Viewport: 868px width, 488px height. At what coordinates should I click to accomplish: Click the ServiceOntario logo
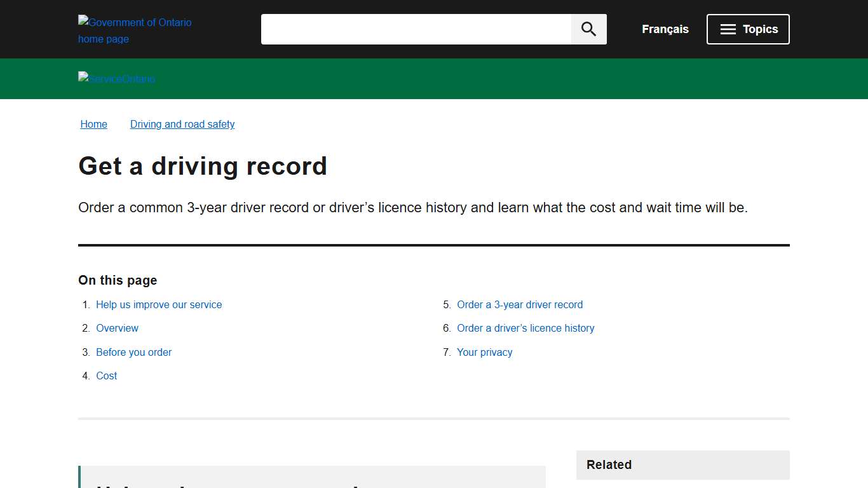[116, 79]
